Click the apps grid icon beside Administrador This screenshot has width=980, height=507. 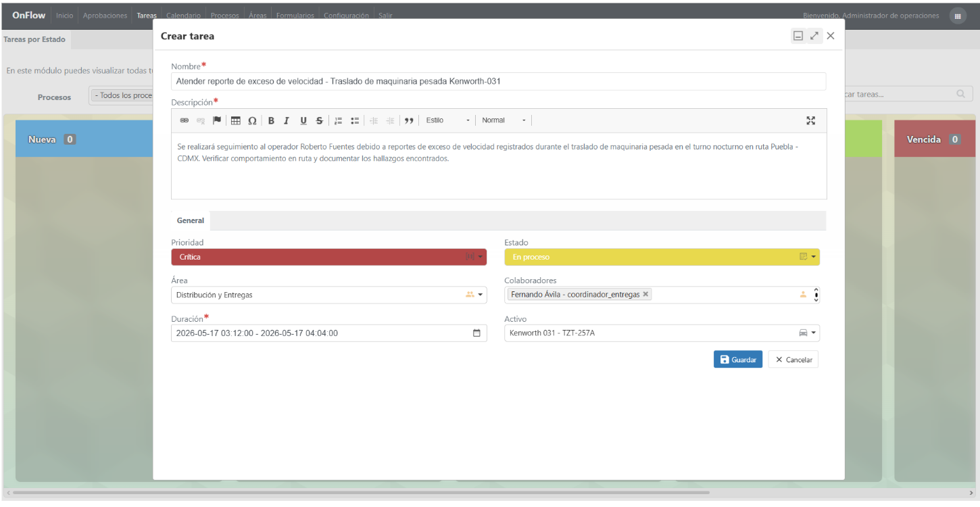[958, 16]
